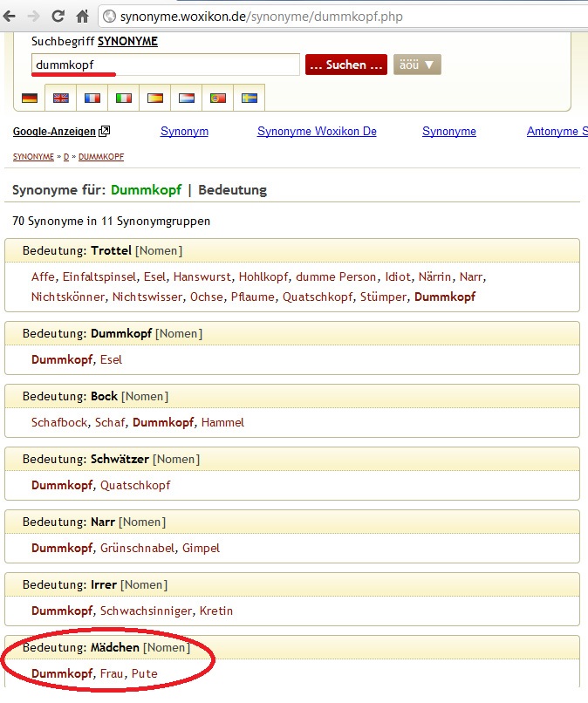Switch to the French flag language
This screenshot has width=588, height=703.
[x=92, y=99]
